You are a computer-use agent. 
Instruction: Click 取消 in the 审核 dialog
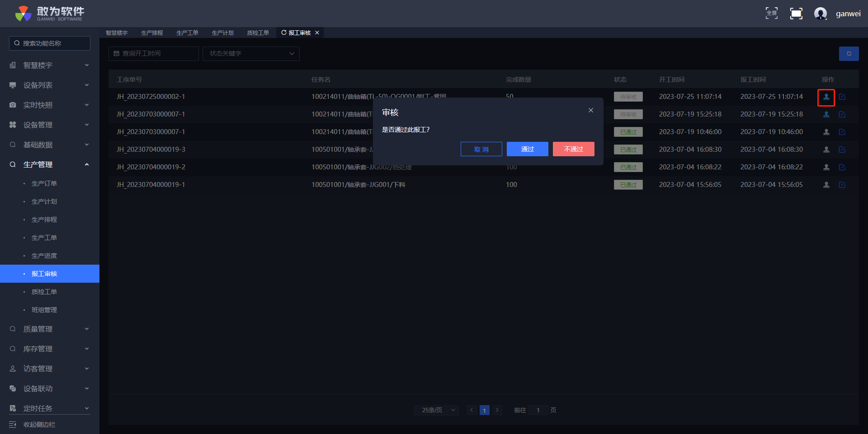tap(481, 149)
